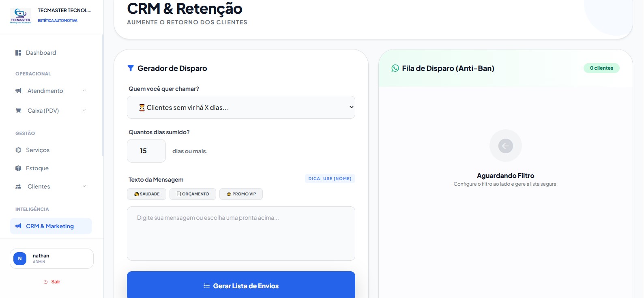Click the WhatsApp icon in Fila de Disparo

pos(395,68)
